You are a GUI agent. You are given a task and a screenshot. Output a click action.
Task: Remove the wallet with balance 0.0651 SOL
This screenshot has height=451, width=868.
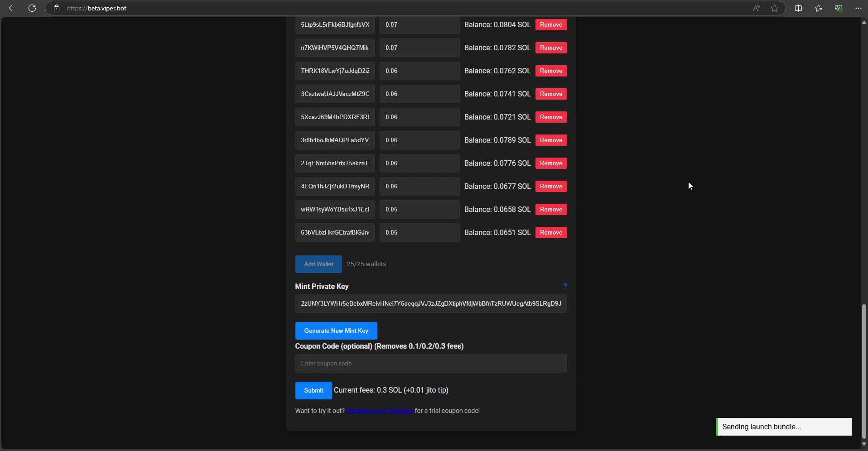(551, 232)
